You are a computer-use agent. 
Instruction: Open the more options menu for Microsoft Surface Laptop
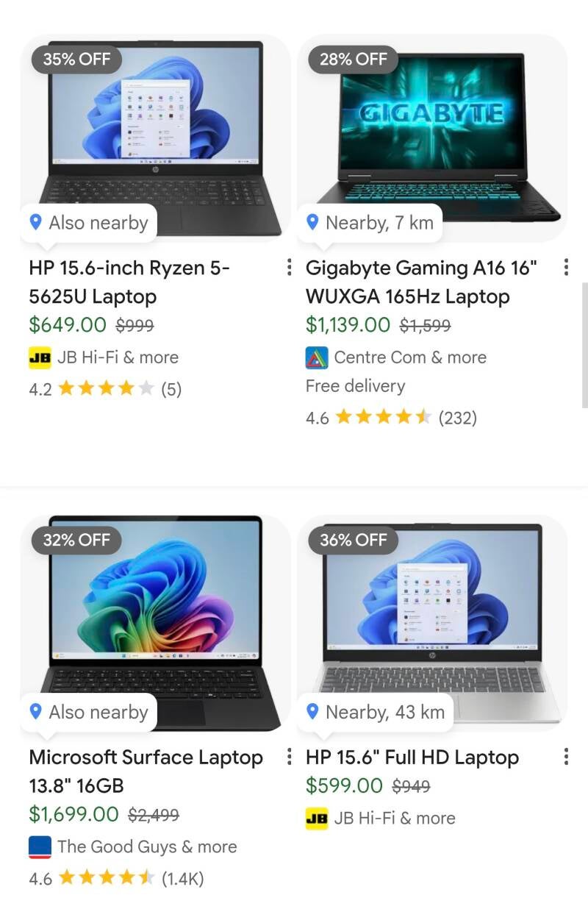[289, 757]
